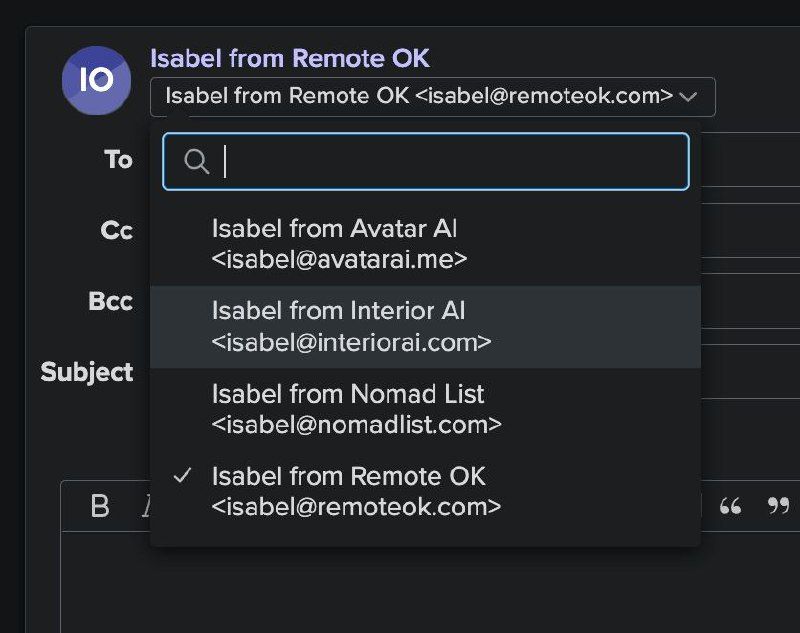
Task: Open the sender address combo box
Action: (x=432, y=97)
